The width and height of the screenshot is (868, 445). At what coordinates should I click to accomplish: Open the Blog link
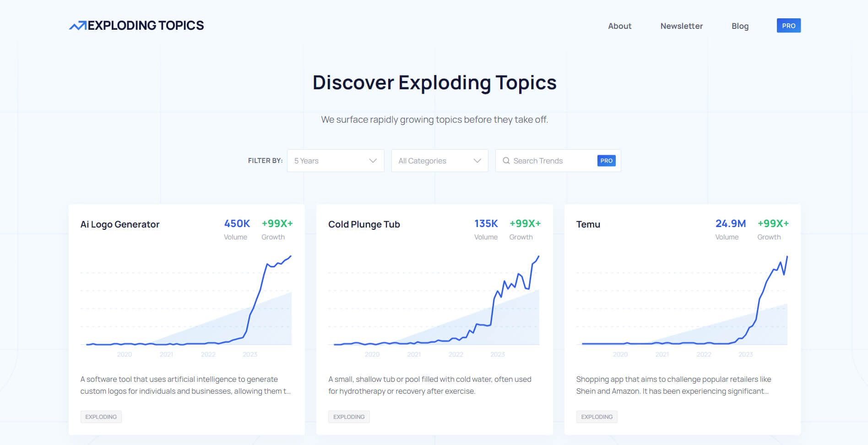pyautogui.click(x=740, y=26)
